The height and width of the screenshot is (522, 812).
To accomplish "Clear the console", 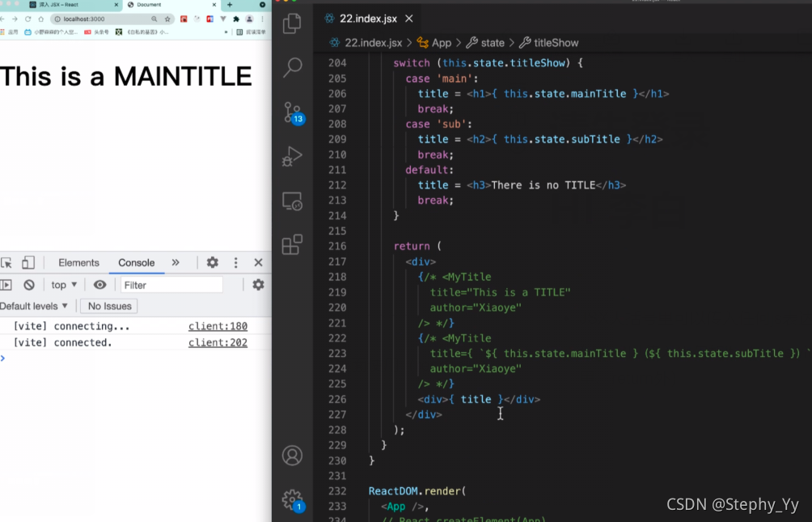I will [29, 285].
